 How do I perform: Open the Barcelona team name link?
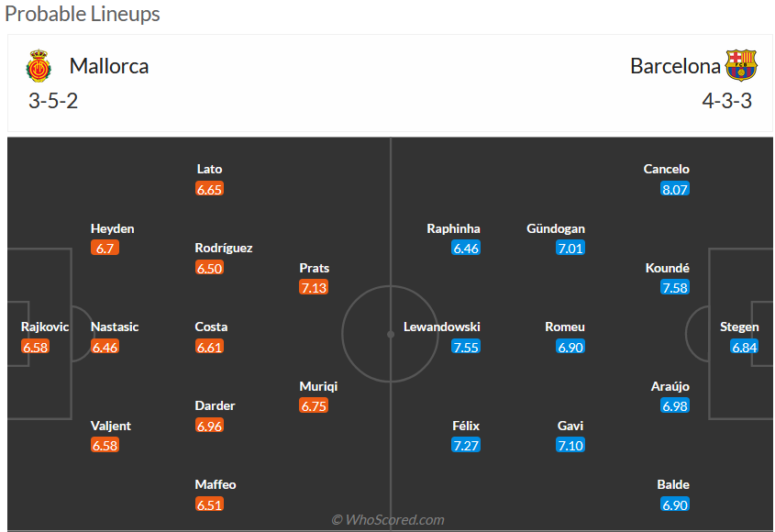[675, 66]
